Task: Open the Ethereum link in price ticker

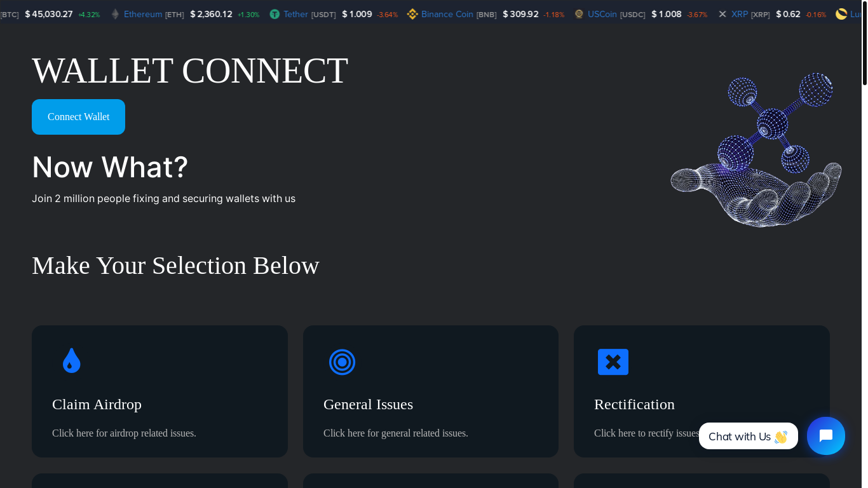Action: (x=143, y=14)
